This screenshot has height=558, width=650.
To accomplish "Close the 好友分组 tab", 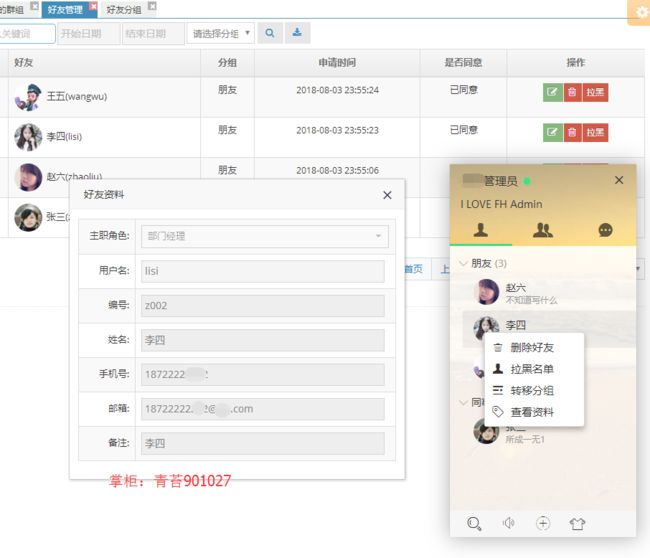I will point(152,6).
